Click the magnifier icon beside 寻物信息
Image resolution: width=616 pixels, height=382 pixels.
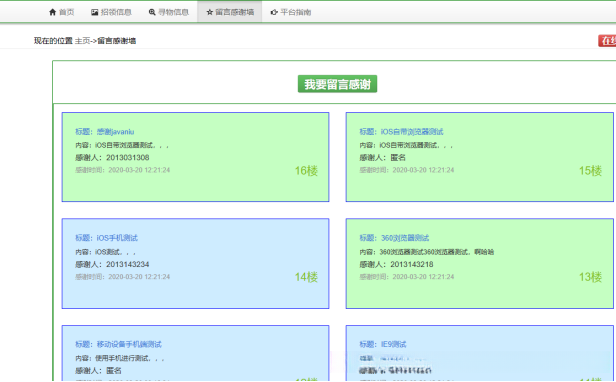coord(152,12)
